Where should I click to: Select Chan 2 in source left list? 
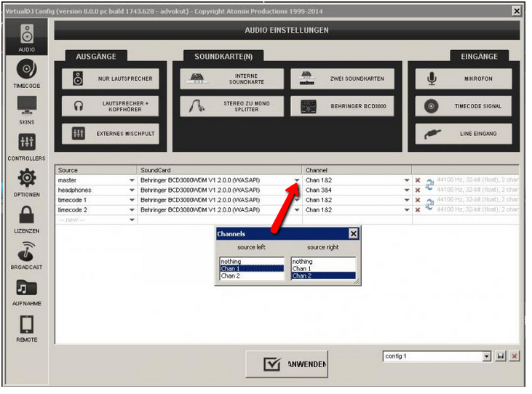[252, 276]
